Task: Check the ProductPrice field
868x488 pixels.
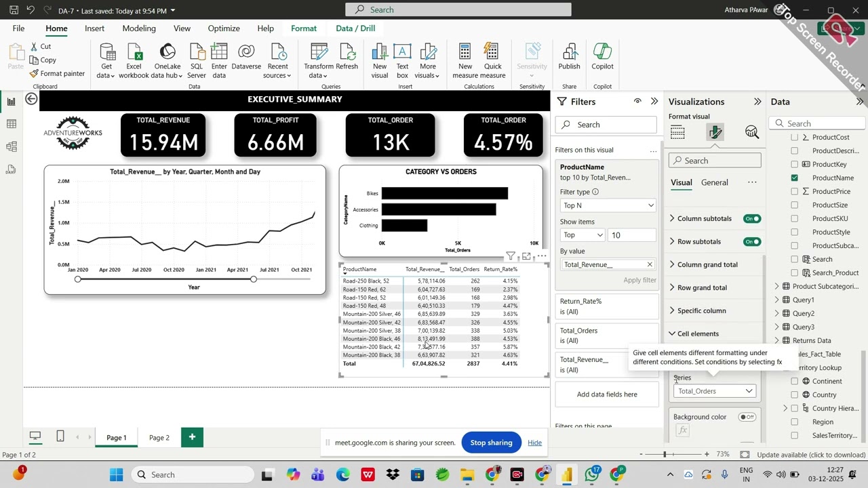Action: coord(795,191)
